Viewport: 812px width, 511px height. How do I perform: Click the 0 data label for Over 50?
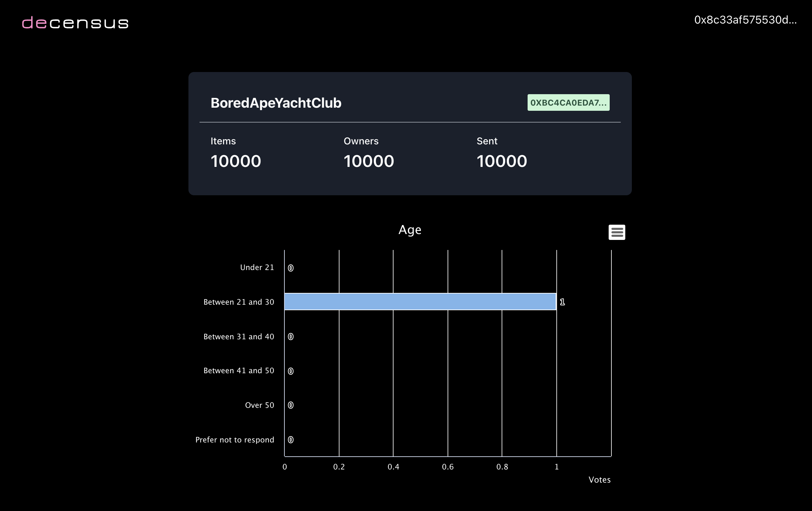pos(291,405)
